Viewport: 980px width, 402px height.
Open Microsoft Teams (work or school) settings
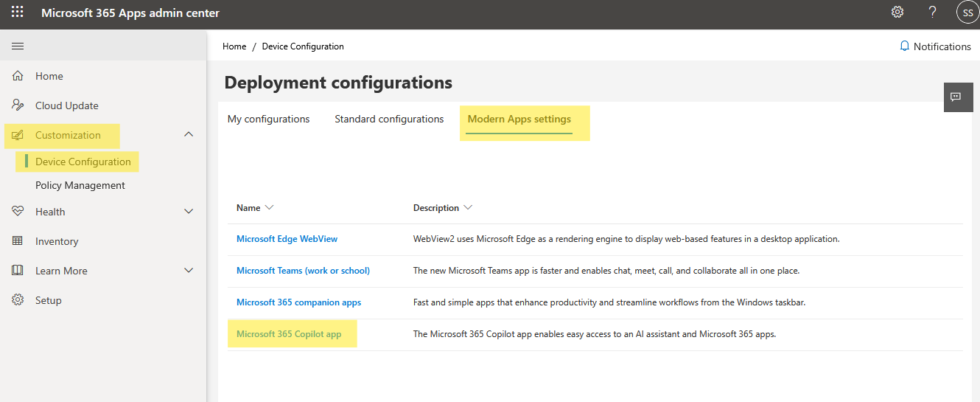pyautogui.click(x=303, y=271)
